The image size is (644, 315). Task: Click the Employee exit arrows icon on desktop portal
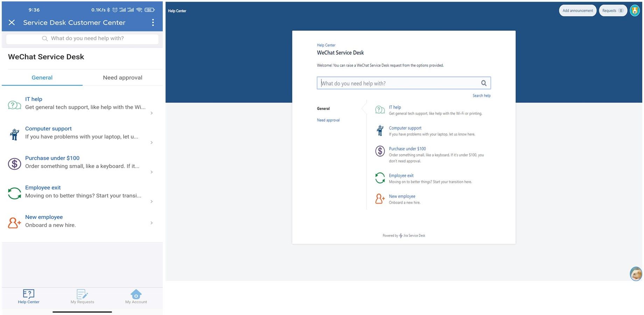pyautogui.click(x=380, y=178)
